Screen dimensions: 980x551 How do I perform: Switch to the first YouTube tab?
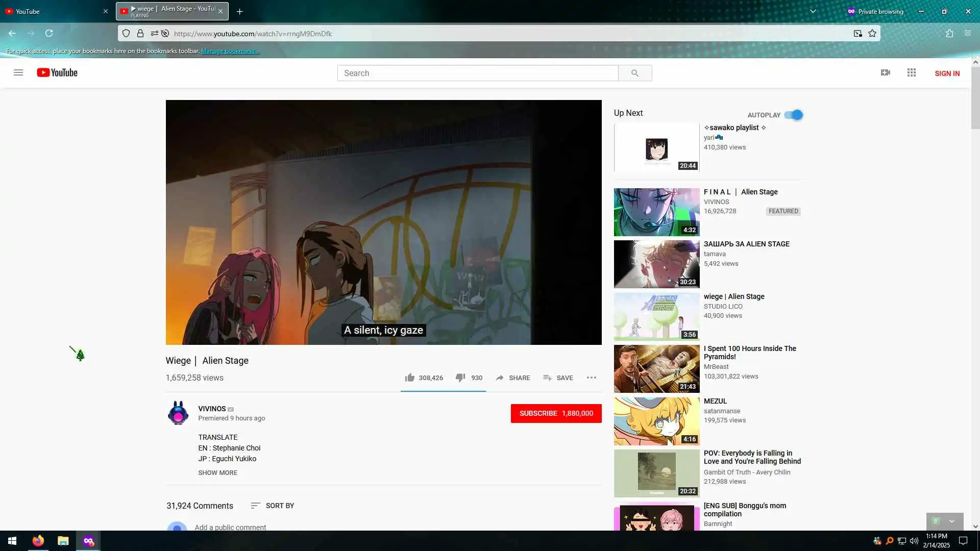click(51, 11)
